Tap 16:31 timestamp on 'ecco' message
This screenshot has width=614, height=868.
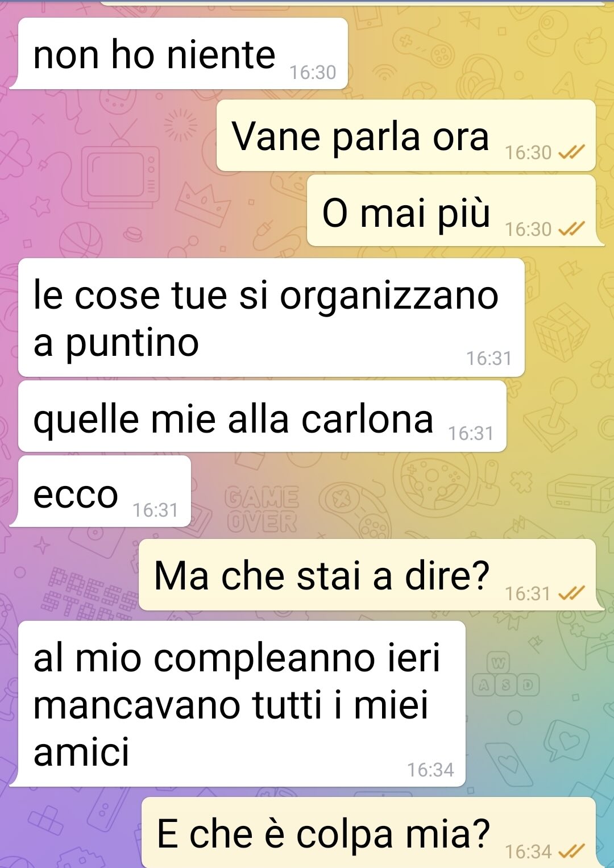point(155,510)
